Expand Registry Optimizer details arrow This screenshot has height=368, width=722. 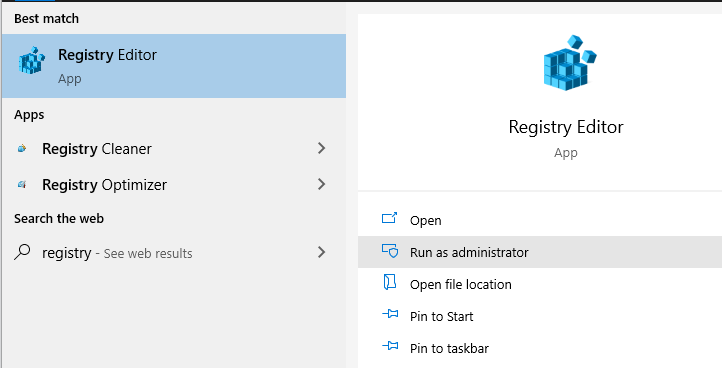coord(321,184)
